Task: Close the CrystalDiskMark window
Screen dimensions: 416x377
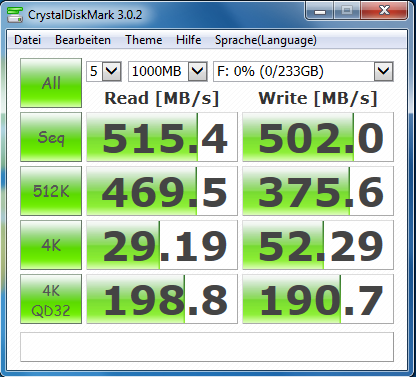Action: click(384, 11)
